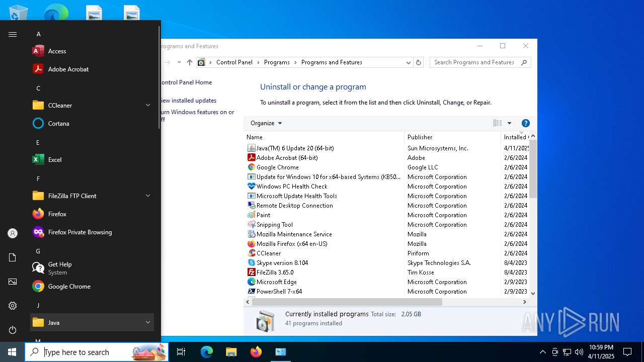Click the vertical scrollbar thumb in program list
The height and width of the screenshot is (362, 644).
[533, 169]
